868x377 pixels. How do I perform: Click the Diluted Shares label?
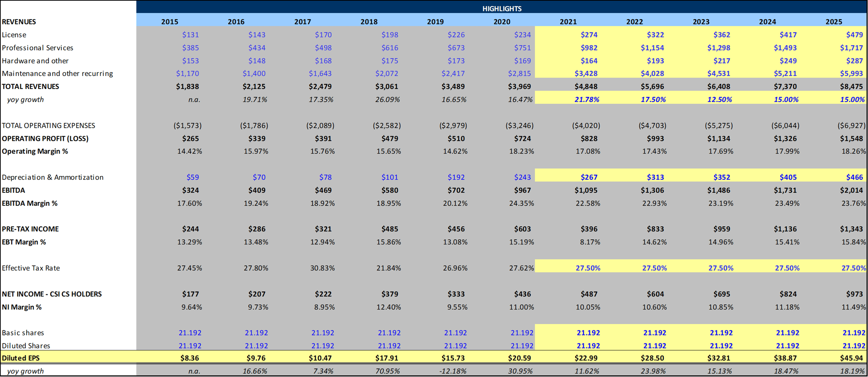26,346
